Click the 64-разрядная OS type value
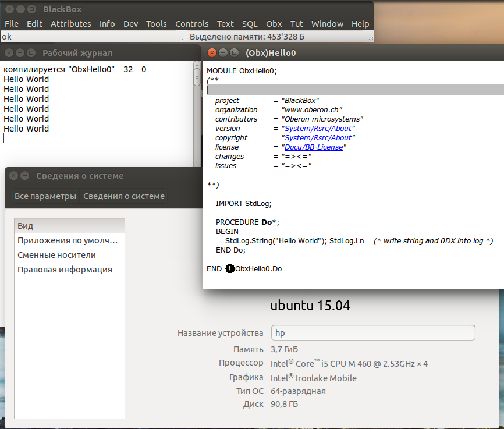Viewport: 504px width, 429px height. coord(298,391)
